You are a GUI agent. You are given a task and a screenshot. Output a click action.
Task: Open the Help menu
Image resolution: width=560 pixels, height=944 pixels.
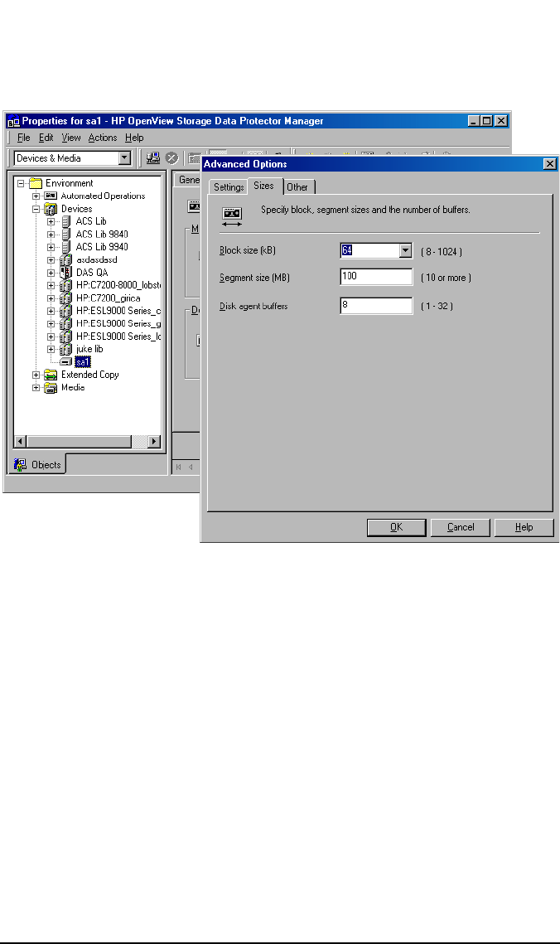(134, 138)
